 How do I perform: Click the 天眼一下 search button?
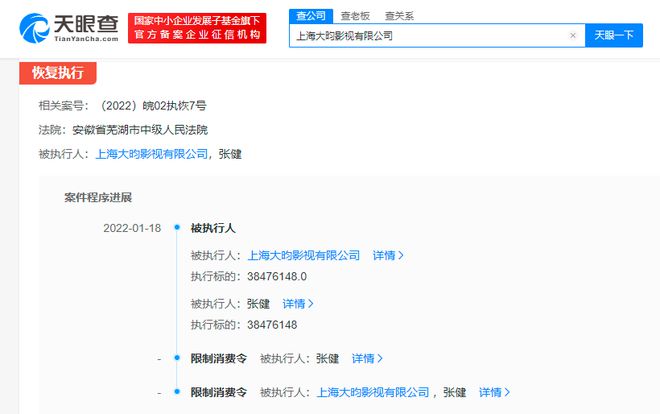[x=614, y=35]
